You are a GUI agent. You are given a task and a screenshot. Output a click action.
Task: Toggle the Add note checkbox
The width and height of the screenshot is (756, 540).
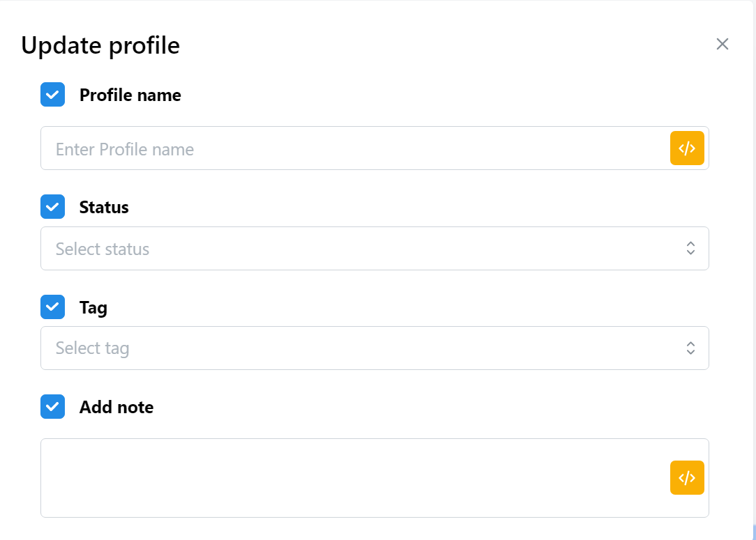(x=52, y=407)
